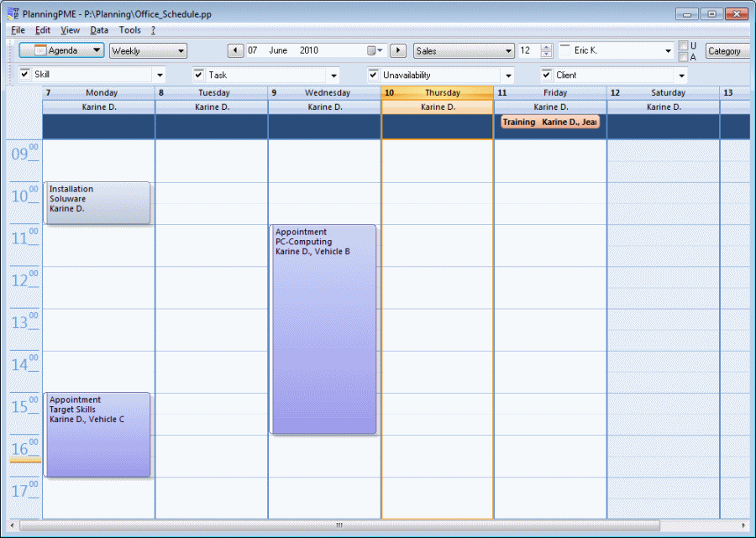The image size is (756, 538).
Task: Enable the A checkbox
Action: coord(683,57)
